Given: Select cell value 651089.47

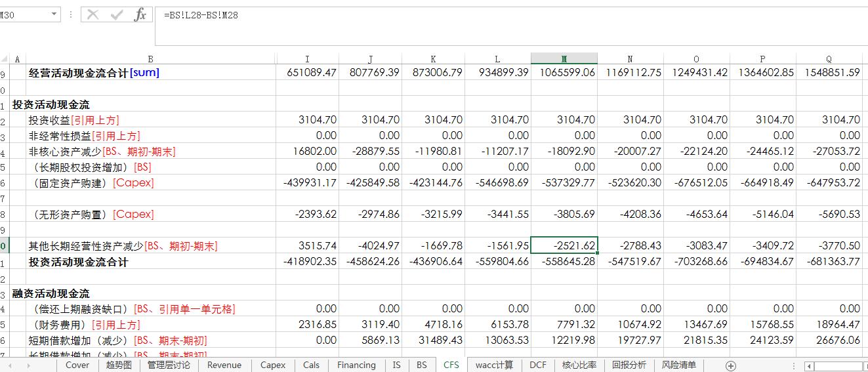Looking at the screenshot, I should tap(307, 73).
